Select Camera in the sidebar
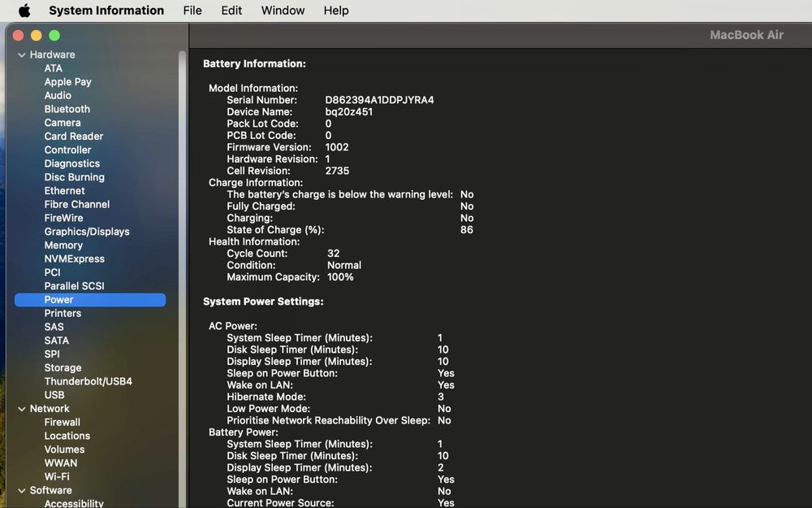This screenshot has height=508, width=812. (x=63, y=123)
